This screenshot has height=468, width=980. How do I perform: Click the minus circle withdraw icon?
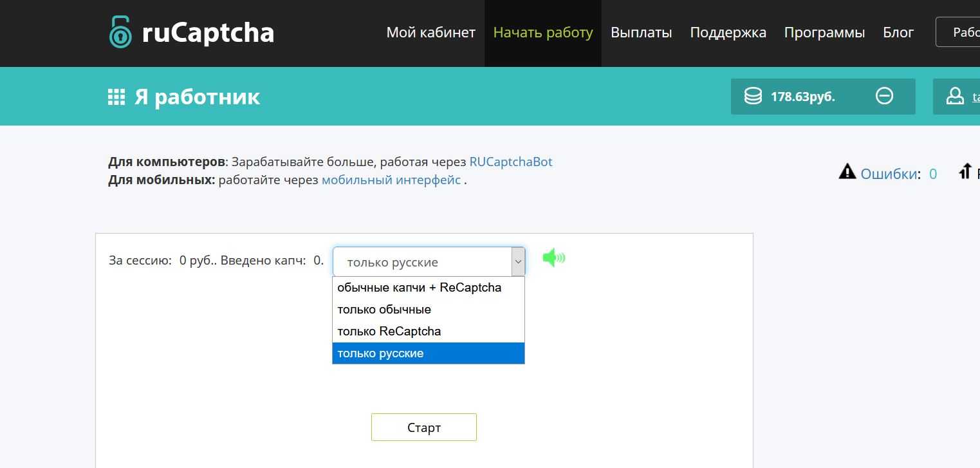(x=885, y=96)
